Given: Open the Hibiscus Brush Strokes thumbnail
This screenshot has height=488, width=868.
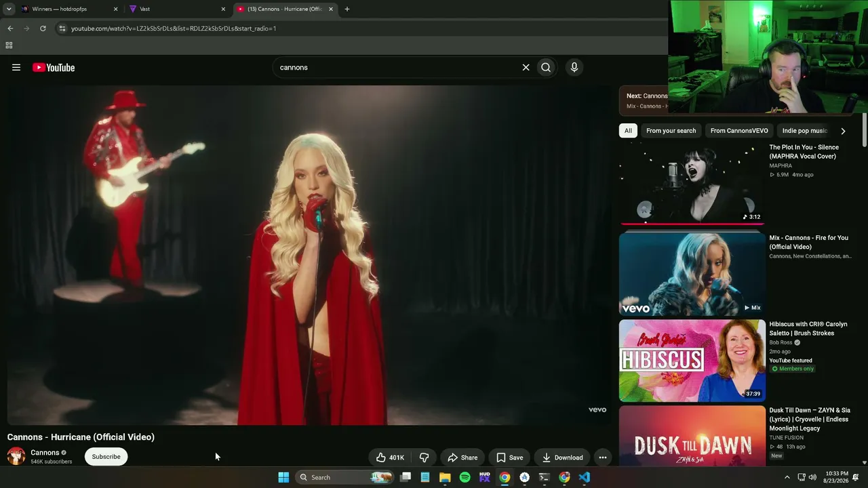Looking at the screenshot, I should (692, 361).
